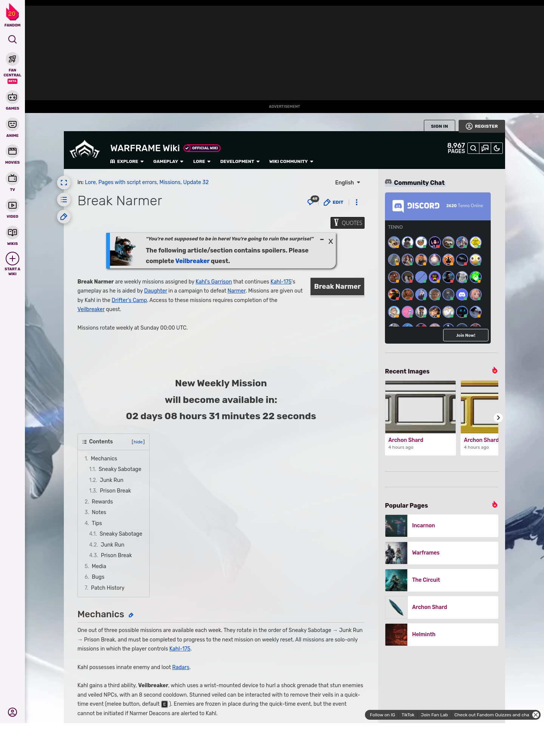
Task: Close the spoiler warning with X
Action: tap(331, 241)
